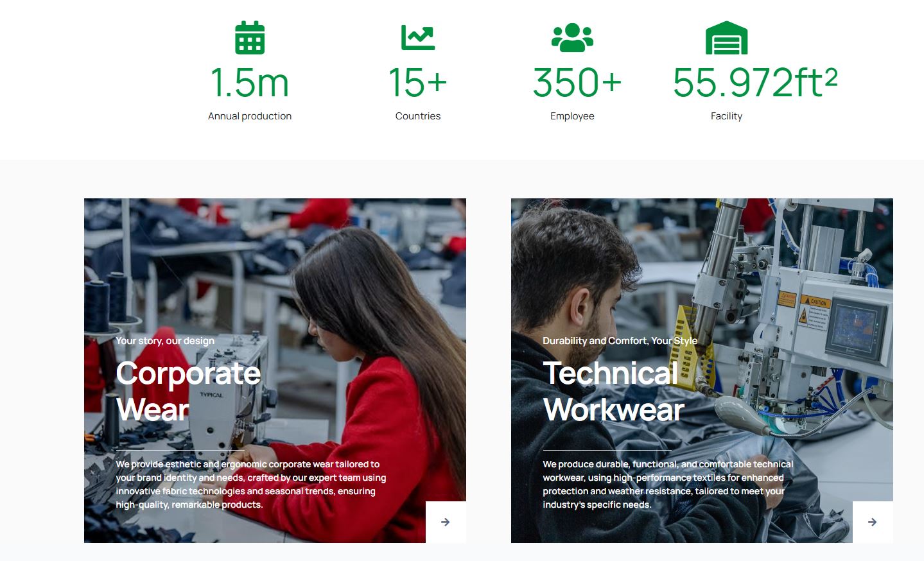Open the Technical Workwear heading link
Image resolution: width=924 pixels, height=561 pixels.
pos(613,391)
